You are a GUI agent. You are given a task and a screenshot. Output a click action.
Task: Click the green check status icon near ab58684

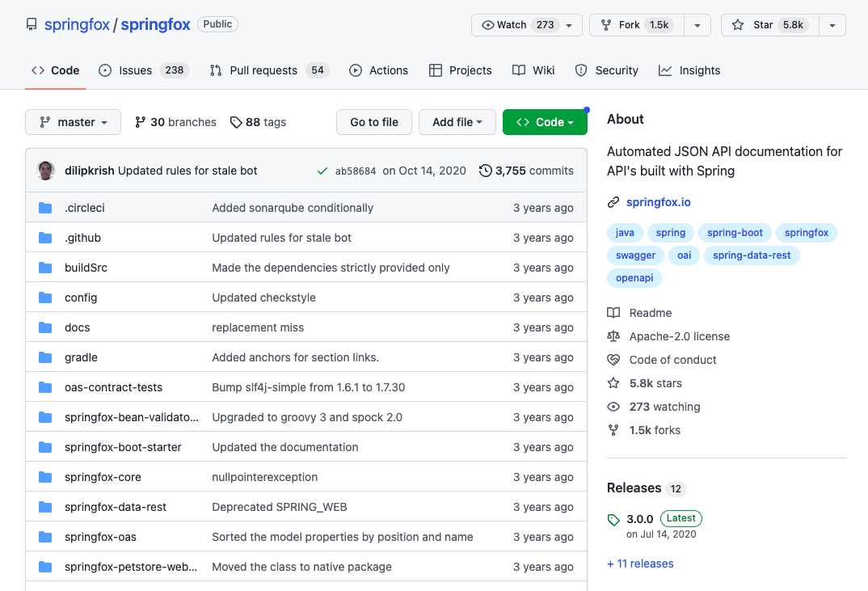322,171
